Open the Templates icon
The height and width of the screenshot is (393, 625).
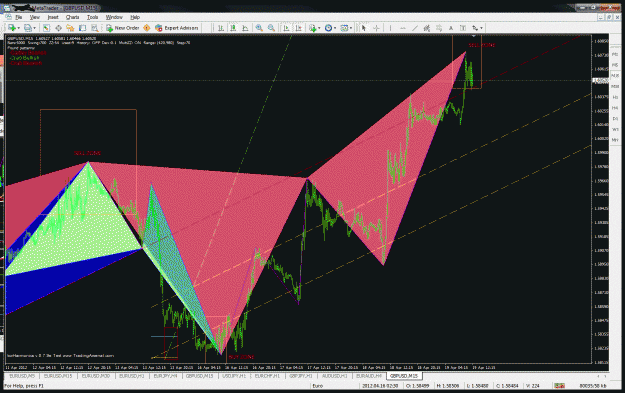click(x=344, y=28)
